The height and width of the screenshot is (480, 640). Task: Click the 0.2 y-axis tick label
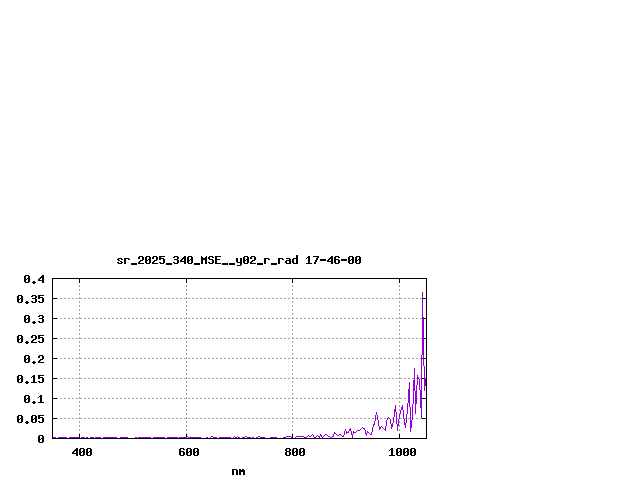(34, 359)
